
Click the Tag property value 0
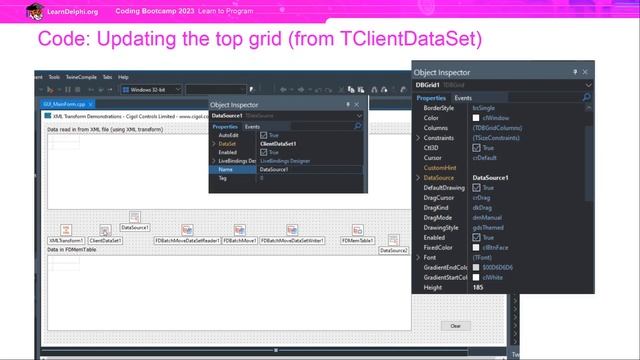(262, 178)
